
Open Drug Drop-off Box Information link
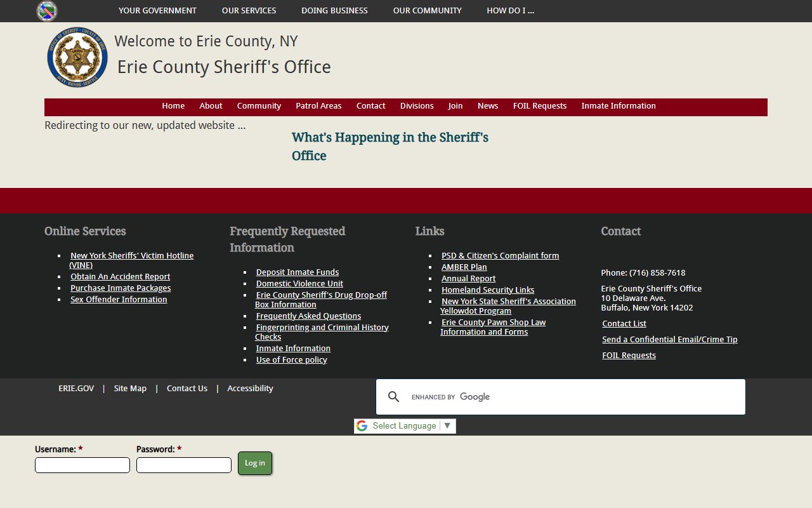[x=321, y=300]
